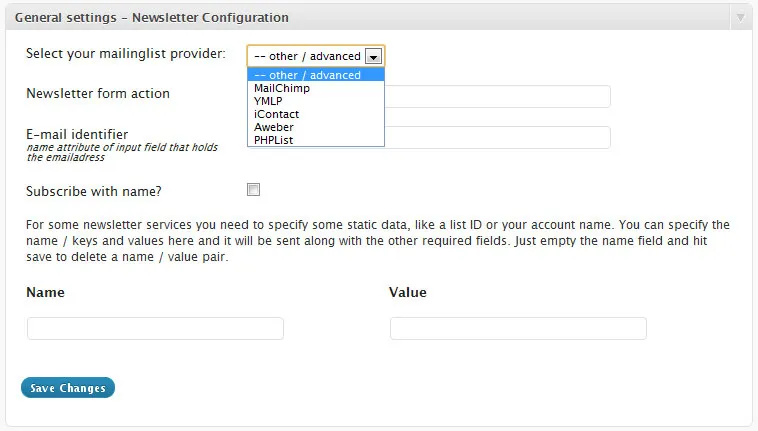Click the mailinglist provider dropdown arrow
The height and width of the screenshot is (431, 758).
[x=373, y=57]
